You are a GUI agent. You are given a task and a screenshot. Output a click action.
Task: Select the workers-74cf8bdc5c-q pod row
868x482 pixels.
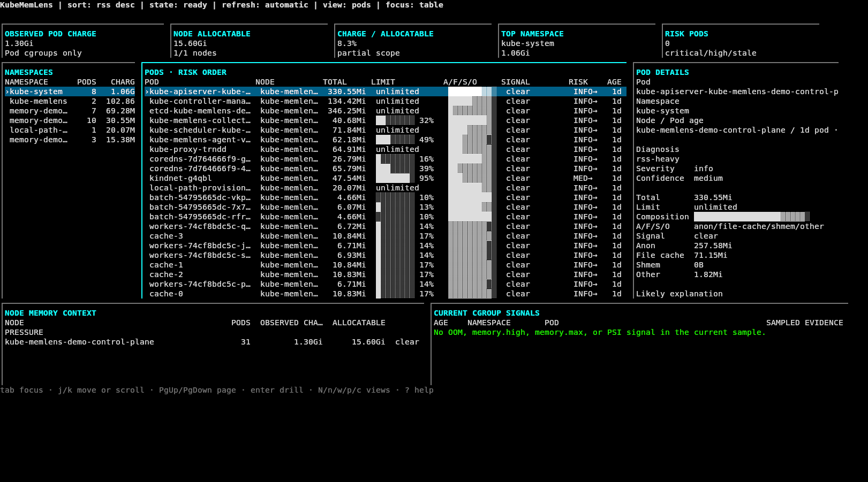pos(385,226)
